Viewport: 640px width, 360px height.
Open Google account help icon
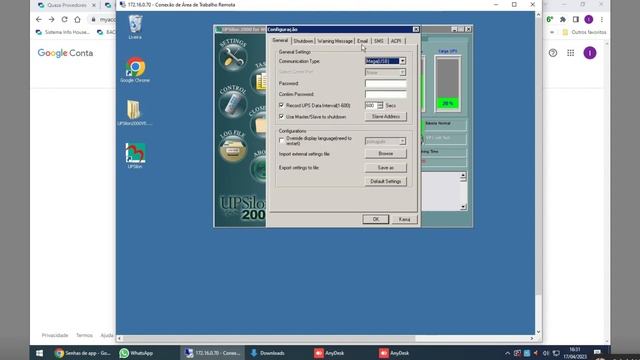(553, 53)
